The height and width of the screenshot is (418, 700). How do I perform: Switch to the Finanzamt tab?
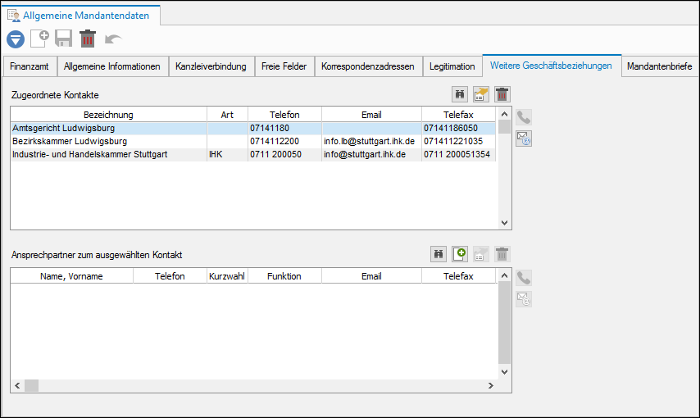[29, 67]
